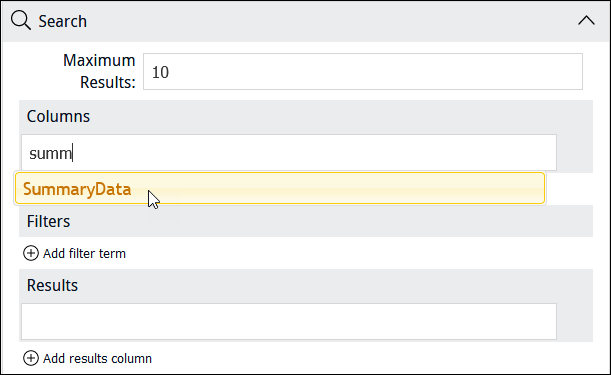
Task: Click the plus icon beside Add results column
Action: coord(31,358)
